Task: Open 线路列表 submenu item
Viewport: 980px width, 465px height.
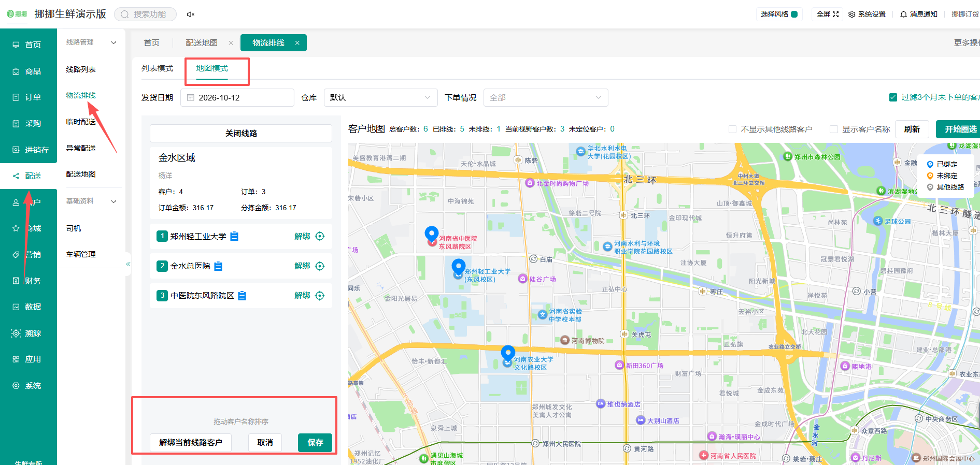Action: click(81, 69)
